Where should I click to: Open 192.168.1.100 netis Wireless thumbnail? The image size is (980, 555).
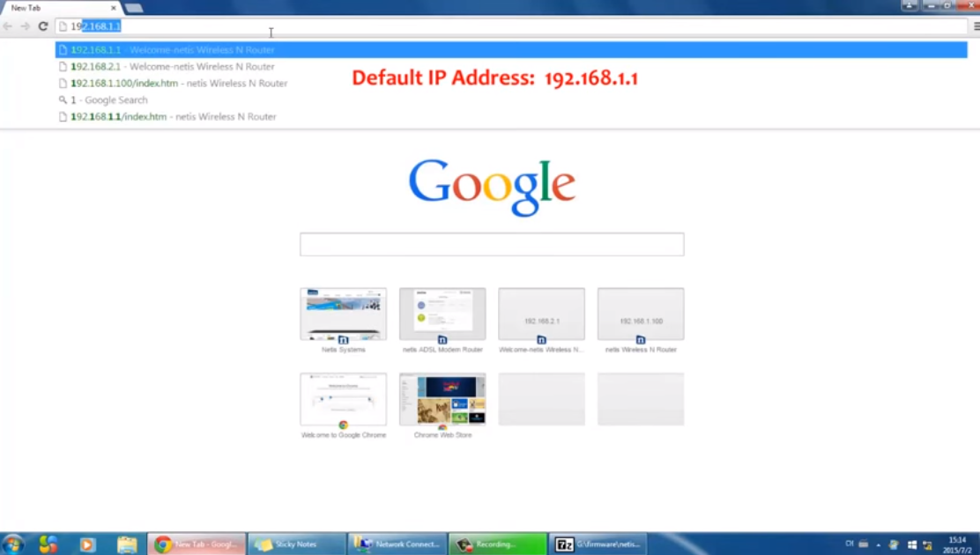pos(641,314)
